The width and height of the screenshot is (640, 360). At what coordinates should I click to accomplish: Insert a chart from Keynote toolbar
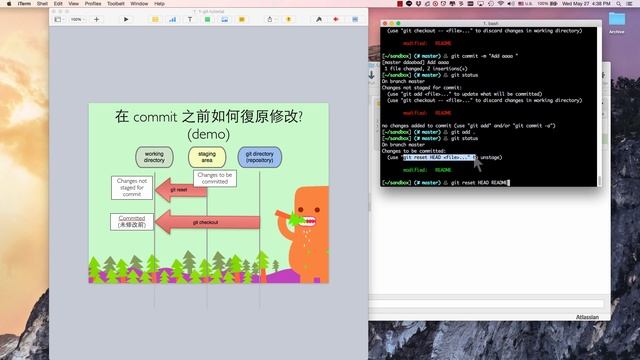tap(173, 20)
